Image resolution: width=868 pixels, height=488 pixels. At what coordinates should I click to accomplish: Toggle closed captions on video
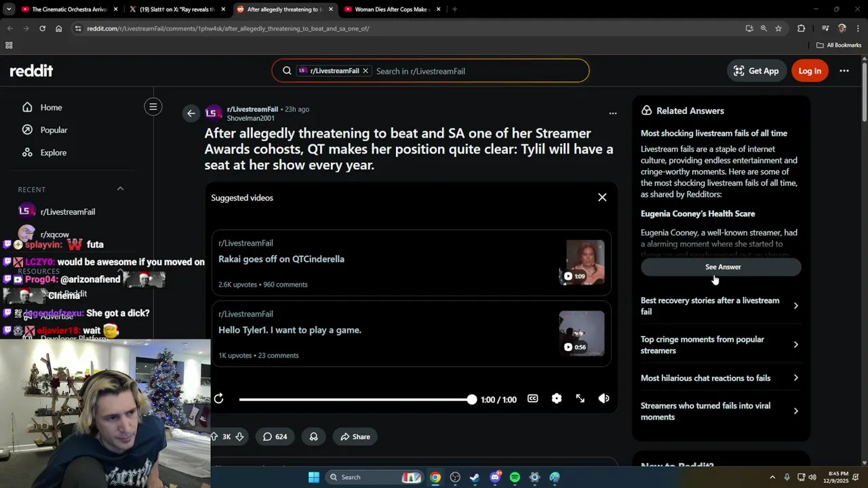[533, 399]
